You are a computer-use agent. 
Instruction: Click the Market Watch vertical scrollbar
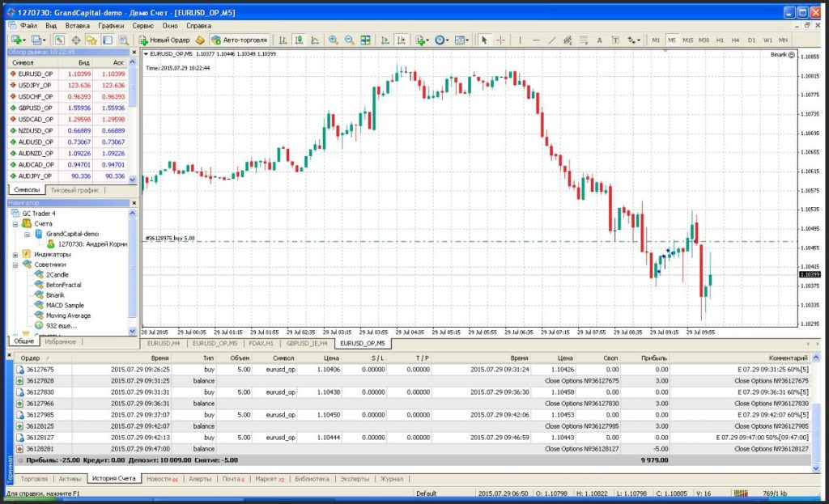[132, 121]
